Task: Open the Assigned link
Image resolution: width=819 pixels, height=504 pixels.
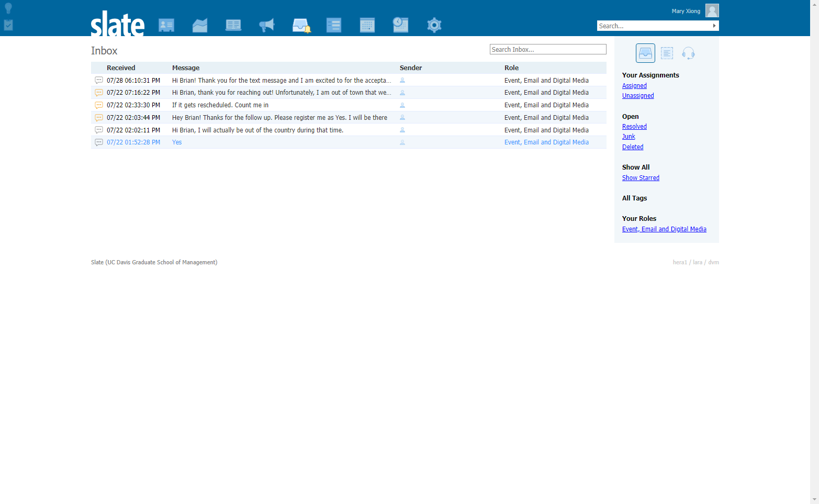Action: [x=634, y=86]
